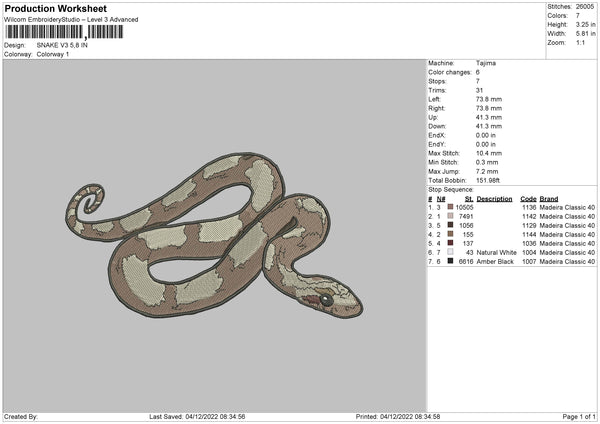
Task: Select the Amber Black thread row description
Action: 495,261
